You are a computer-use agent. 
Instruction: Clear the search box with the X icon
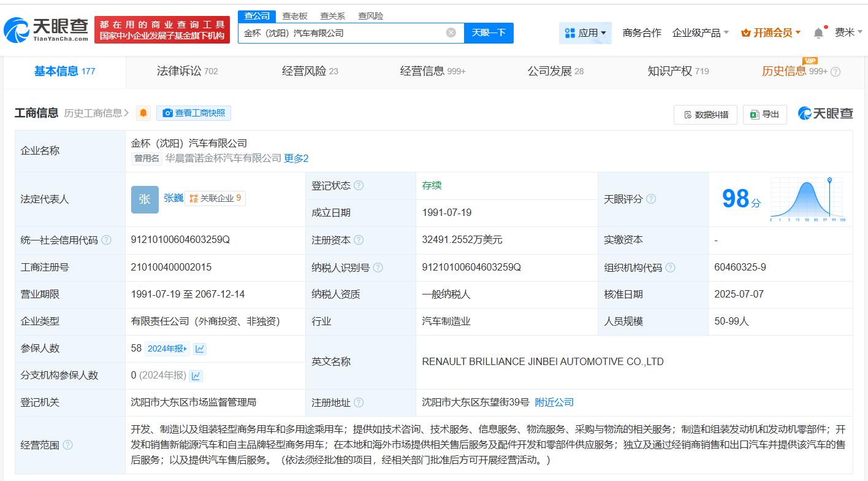(x=451, y=33)
